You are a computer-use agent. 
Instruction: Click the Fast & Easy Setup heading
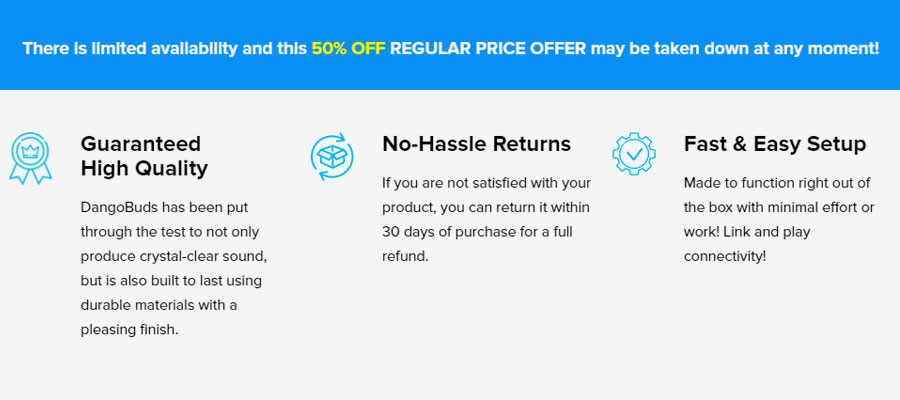775,144
